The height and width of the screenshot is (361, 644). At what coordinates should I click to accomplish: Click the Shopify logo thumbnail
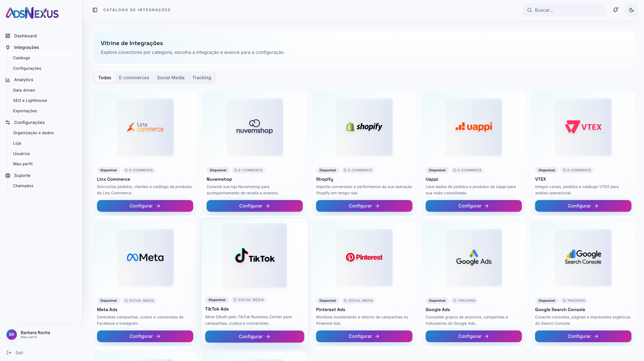[x=364, y=127]
